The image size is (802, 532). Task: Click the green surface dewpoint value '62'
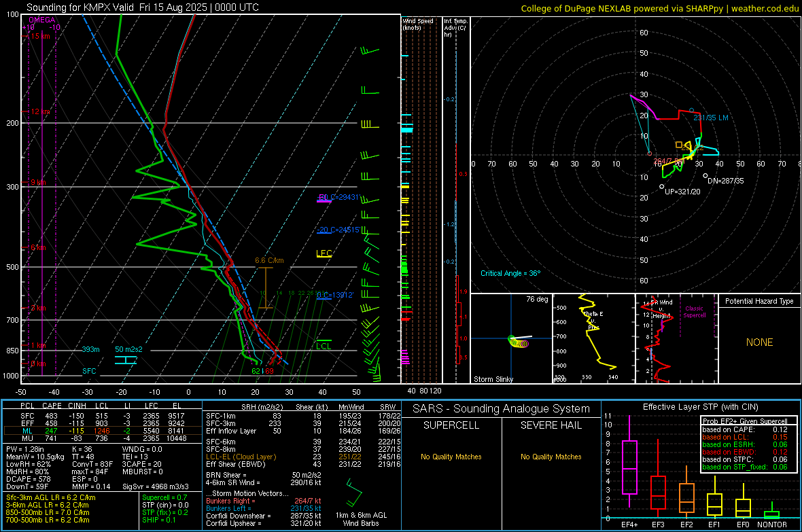point(256,371)
